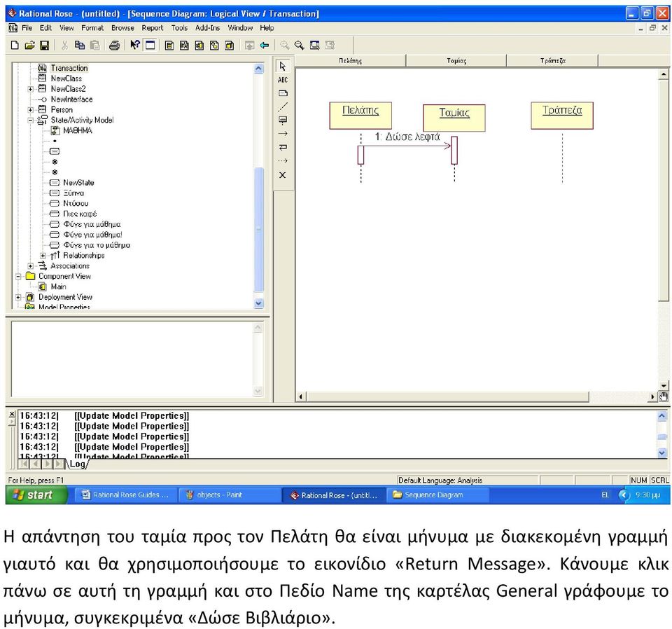Select the Πελάτης object in the diagram
The height and width of the screenshot is (629, 672).
[360, 116]
